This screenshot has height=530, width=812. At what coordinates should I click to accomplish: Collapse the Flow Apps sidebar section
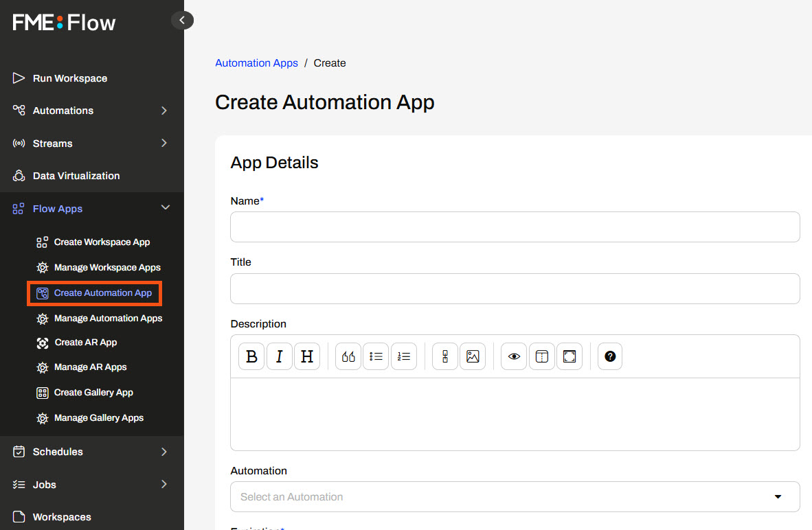click(164, 208)
